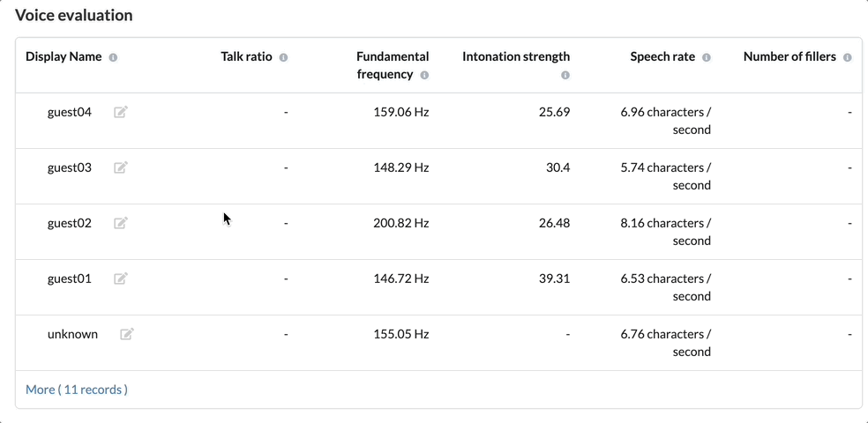Viewport: 868px width, 423px height.
Task: Click the Voice evaluation heading
Action: pyautogui.click(x=73, y=15)
